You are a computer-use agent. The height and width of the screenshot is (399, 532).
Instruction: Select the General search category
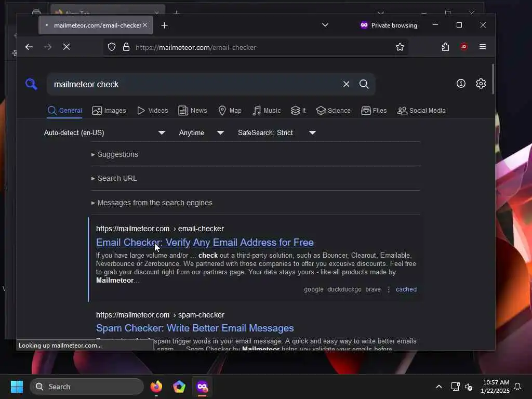(65, 111)
